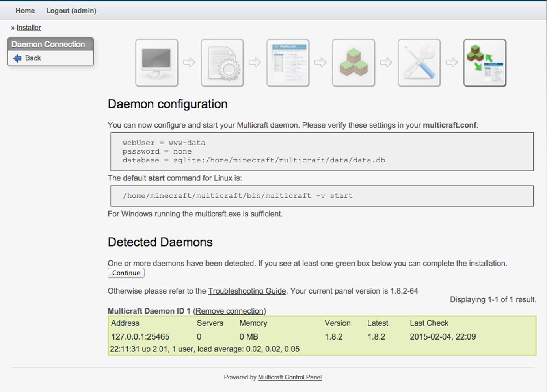Screen dimensions: 547x392
Task: Open the Multicraft Control Panel footer link
Action: [290, 377]
